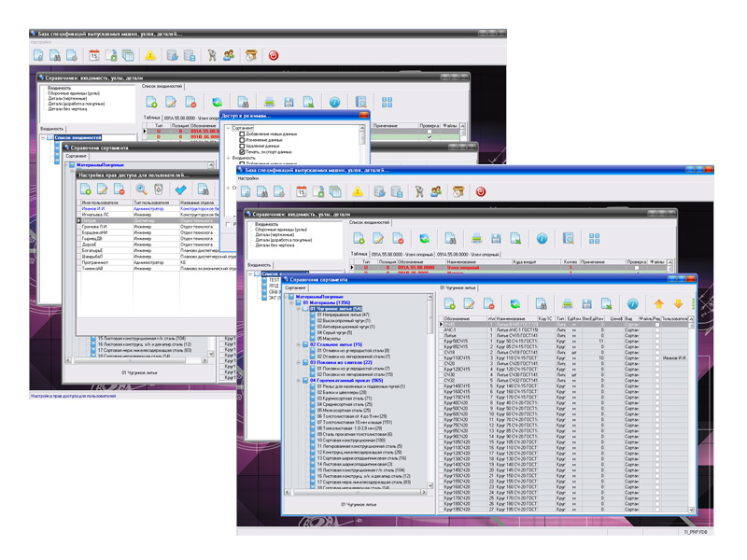
Task: Click the blue info icon in front Справочник сортамента toolbar
Action: point(632,304)
